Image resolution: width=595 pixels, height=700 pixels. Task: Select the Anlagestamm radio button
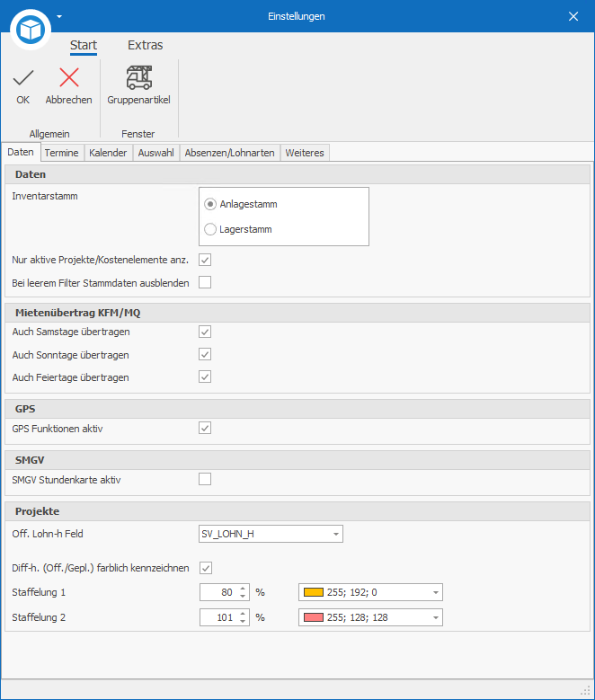(x=210, y=205)
